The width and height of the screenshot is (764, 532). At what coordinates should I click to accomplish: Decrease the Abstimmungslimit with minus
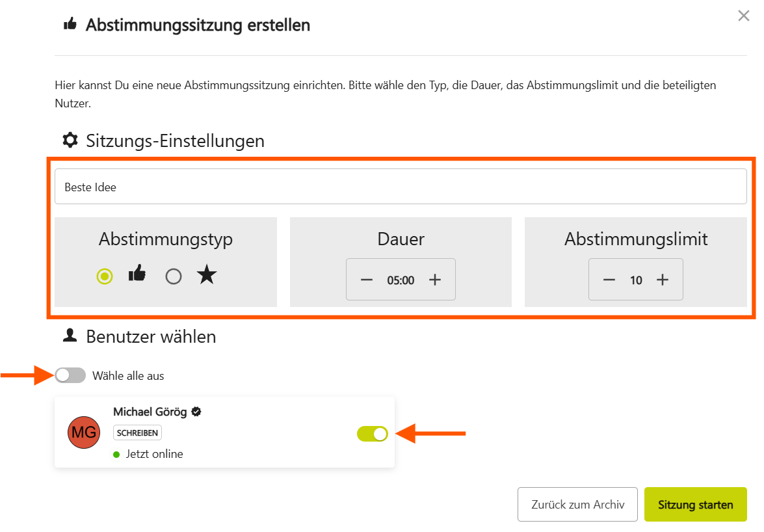click(x=609, y=280)
